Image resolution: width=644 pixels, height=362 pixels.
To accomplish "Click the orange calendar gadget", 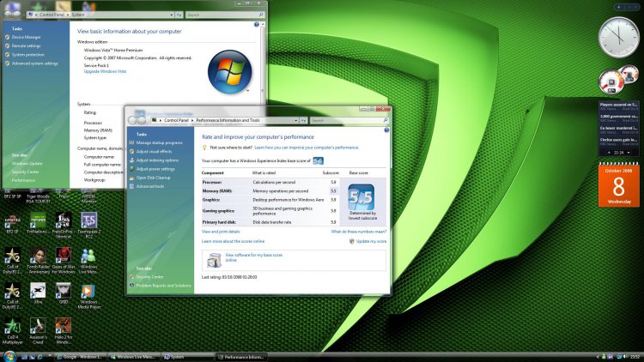I will 618,185.
